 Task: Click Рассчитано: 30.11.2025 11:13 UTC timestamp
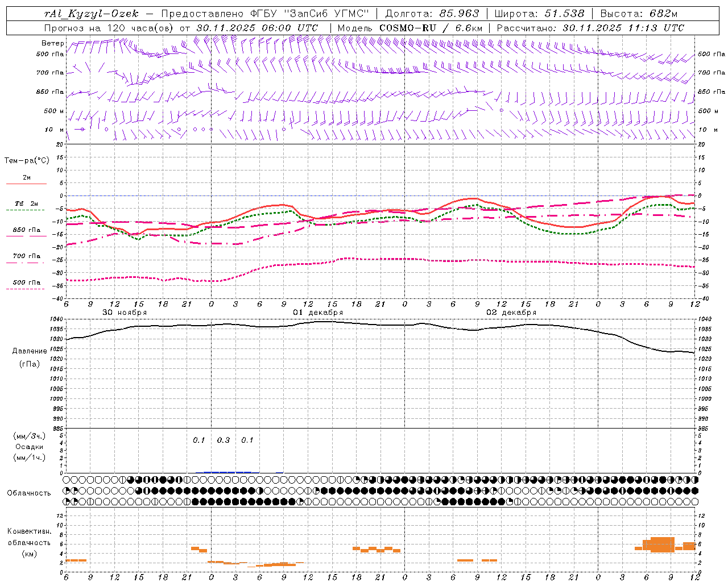pos(590,28)
